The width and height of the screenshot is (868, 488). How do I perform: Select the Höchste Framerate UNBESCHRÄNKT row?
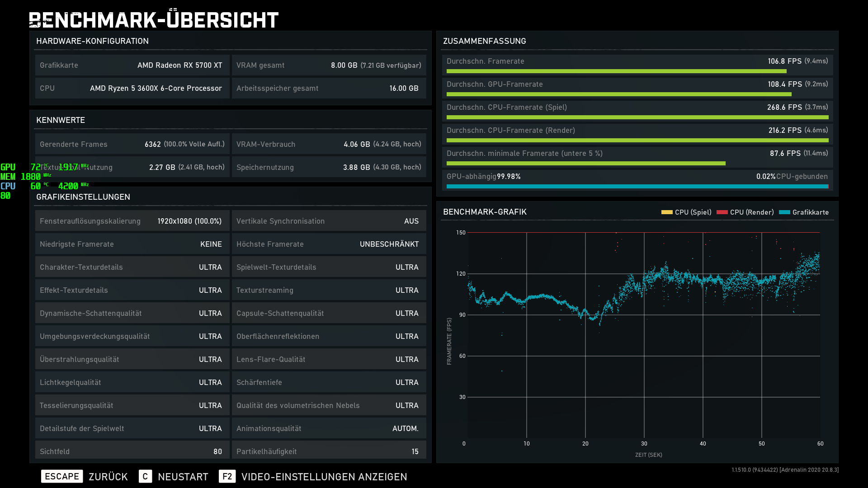(x=329, y=244)
